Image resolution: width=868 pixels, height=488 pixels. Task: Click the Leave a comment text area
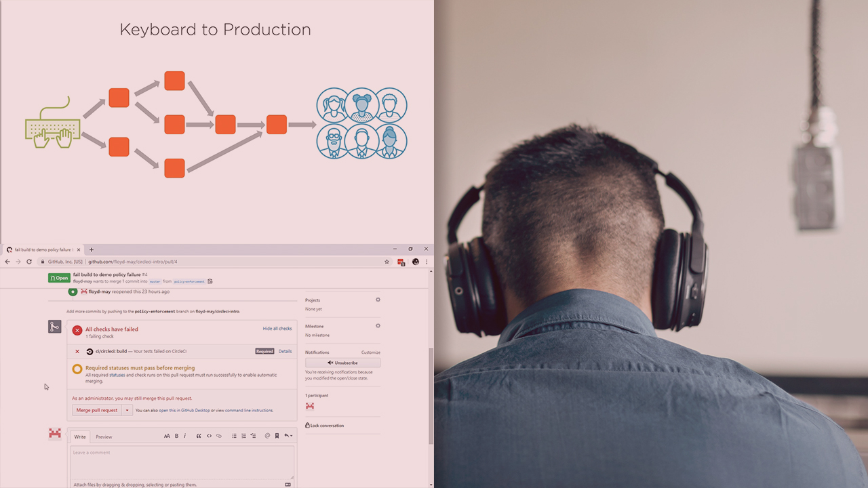[182, 462]
